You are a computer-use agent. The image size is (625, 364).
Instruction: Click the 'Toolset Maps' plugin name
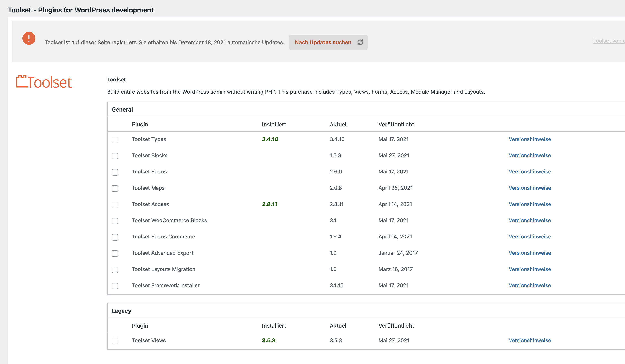click(x=148, y=188)
